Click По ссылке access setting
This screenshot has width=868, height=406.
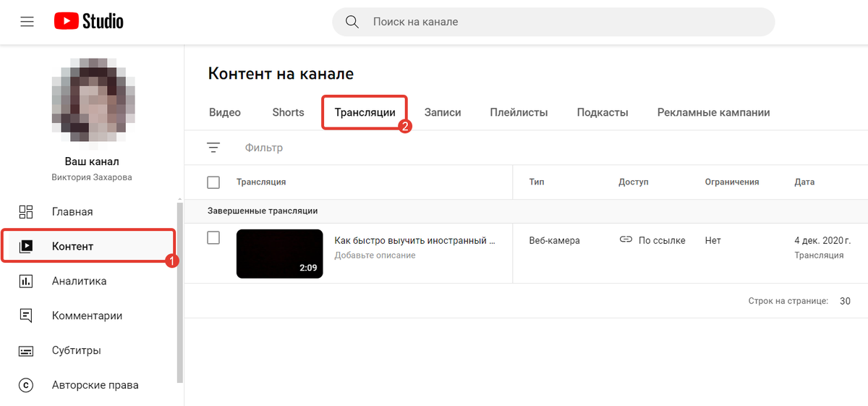(662, 240)
